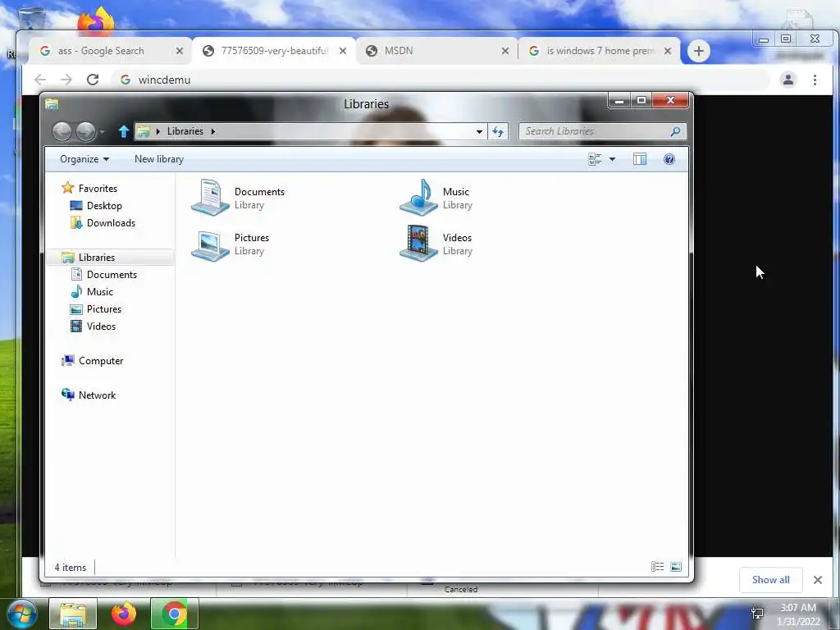Screen dimensions: 840x630
Task: Open the recent pages dropdown next to Forward
Action: click(x=102, y=131)
